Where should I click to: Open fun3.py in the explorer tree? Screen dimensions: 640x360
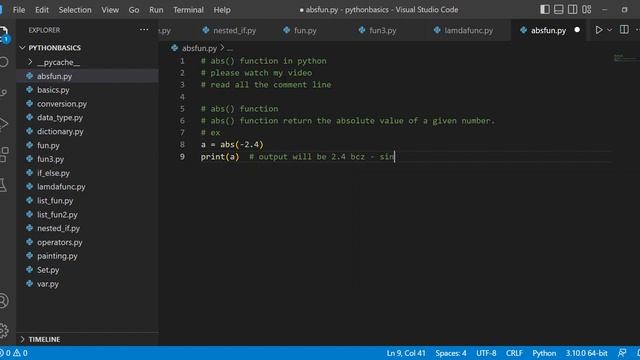[50, 159]
